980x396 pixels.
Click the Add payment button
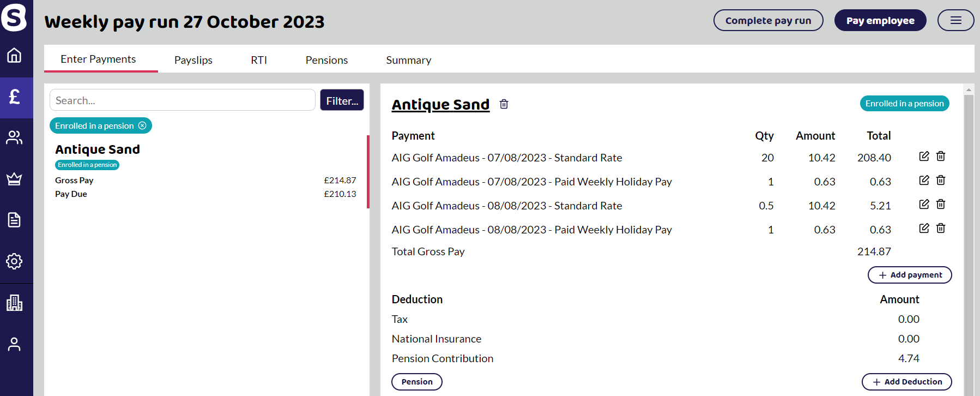click(910, 275)
